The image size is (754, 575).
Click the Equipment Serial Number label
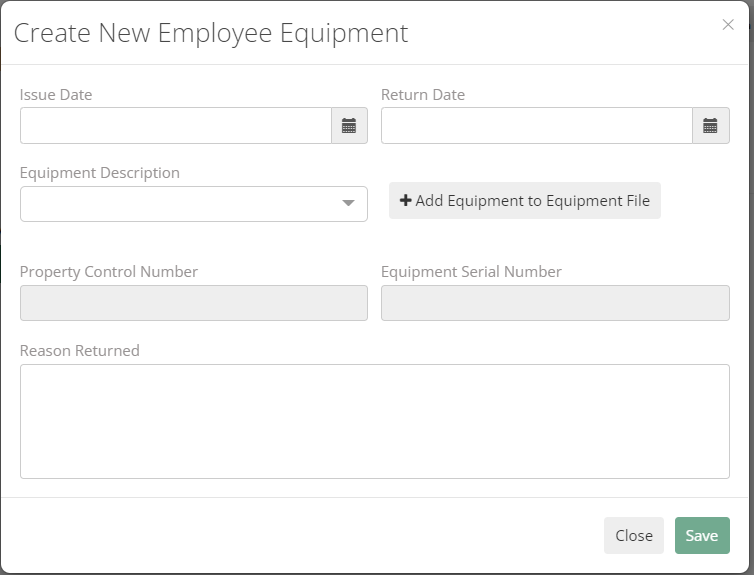tap(471, 272)
